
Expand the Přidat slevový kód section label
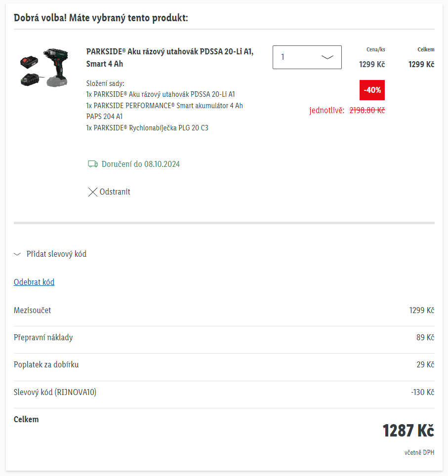tap(56, 254)
